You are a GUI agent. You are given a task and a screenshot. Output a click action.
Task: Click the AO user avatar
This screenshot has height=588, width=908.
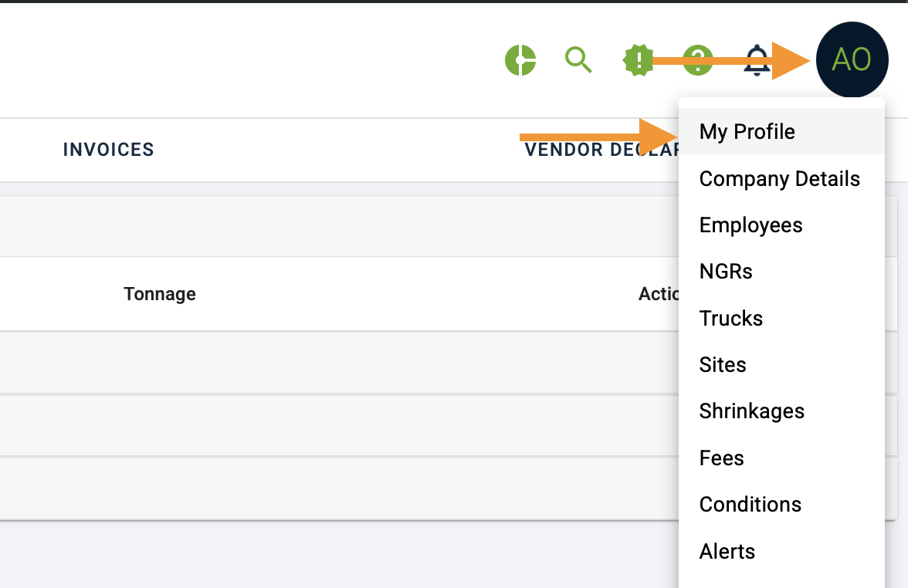[852, 59]
